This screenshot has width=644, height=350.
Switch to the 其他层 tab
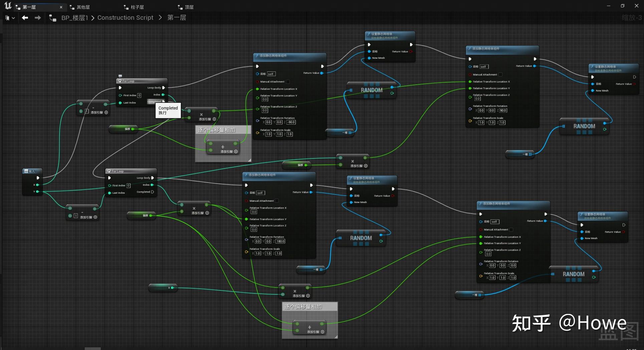[x=80, y=7]
